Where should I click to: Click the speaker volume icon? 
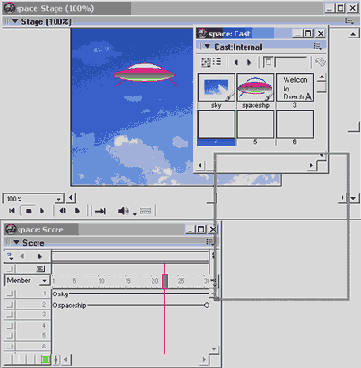[123, 211]
